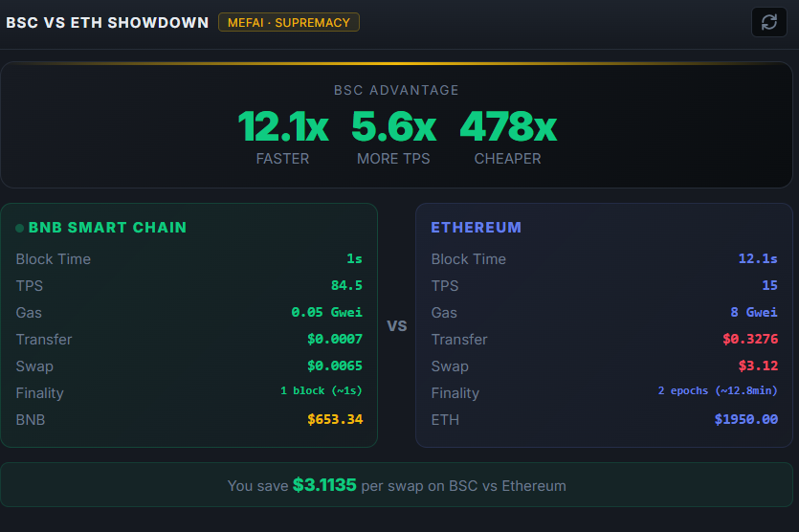Screen dimensions: 799x532
Task: Click the TPS label in BNB Smart Chain card
Action: 29,286
